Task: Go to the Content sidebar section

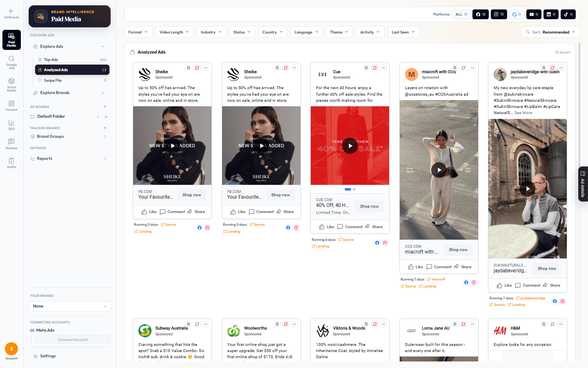Action: pos(11,106)
